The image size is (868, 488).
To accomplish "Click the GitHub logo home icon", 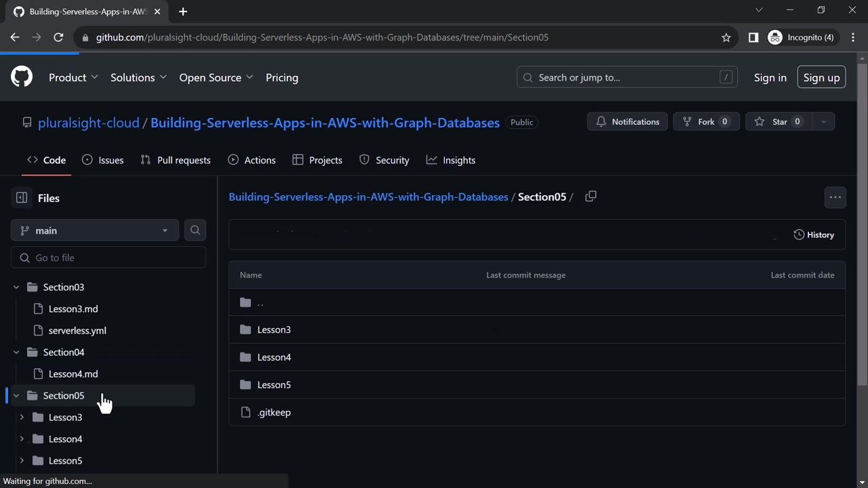I will [22, 77].
